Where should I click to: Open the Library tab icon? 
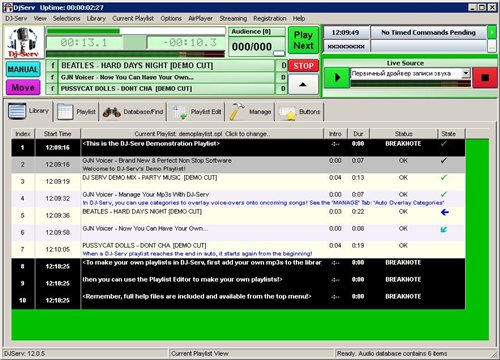click(x=17, y=111)
